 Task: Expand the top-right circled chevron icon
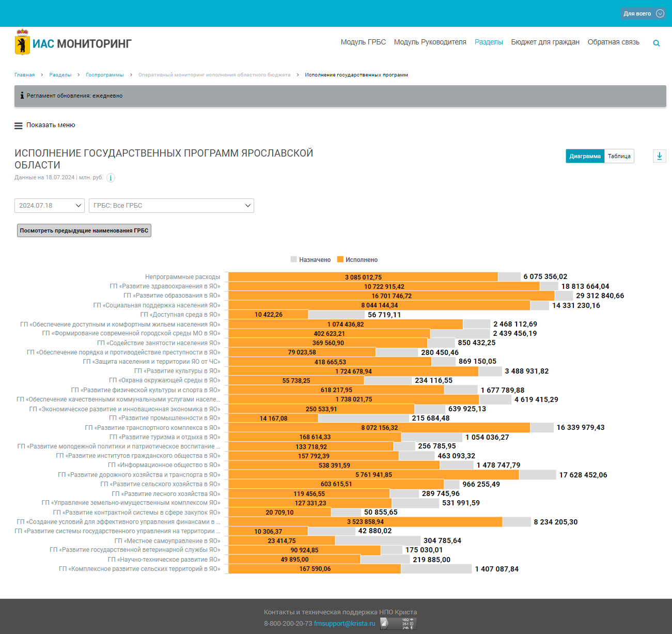[x=660, y=13]
